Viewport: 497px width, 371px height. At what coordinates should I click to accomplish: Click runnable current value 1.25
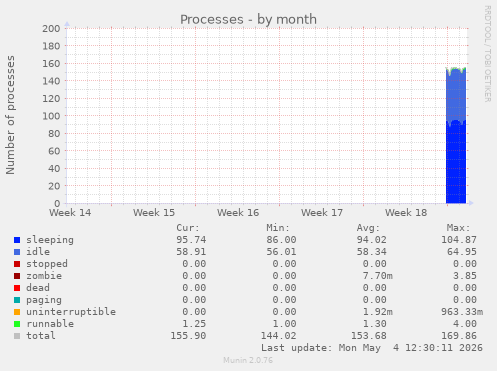[194, 324]
